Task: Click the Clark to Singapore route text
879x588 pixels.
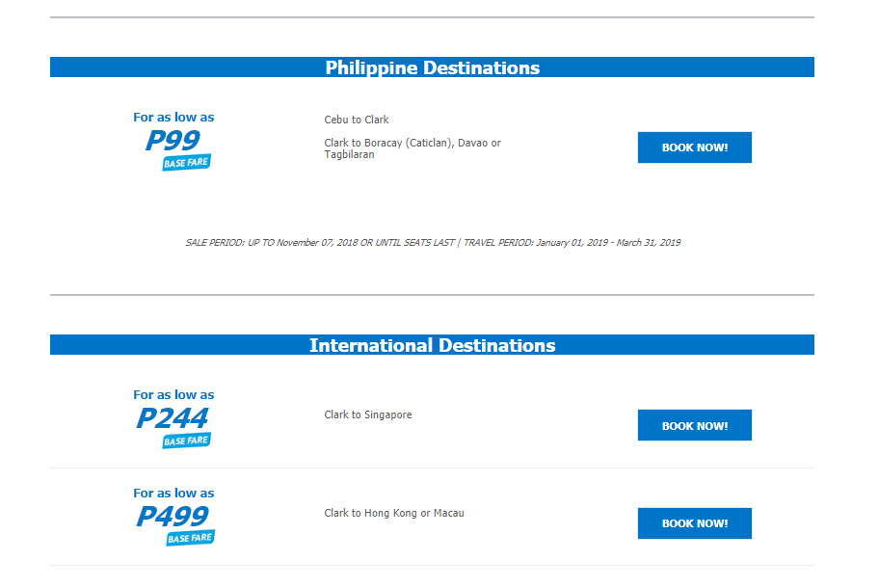Action: [x=368, y=414]
